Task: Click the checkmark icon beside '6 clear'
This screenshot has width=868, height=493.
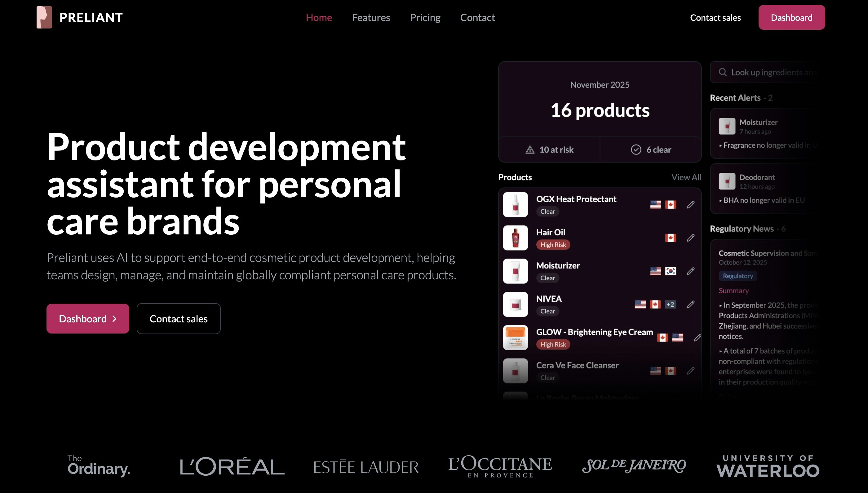Action: [636, 149]
